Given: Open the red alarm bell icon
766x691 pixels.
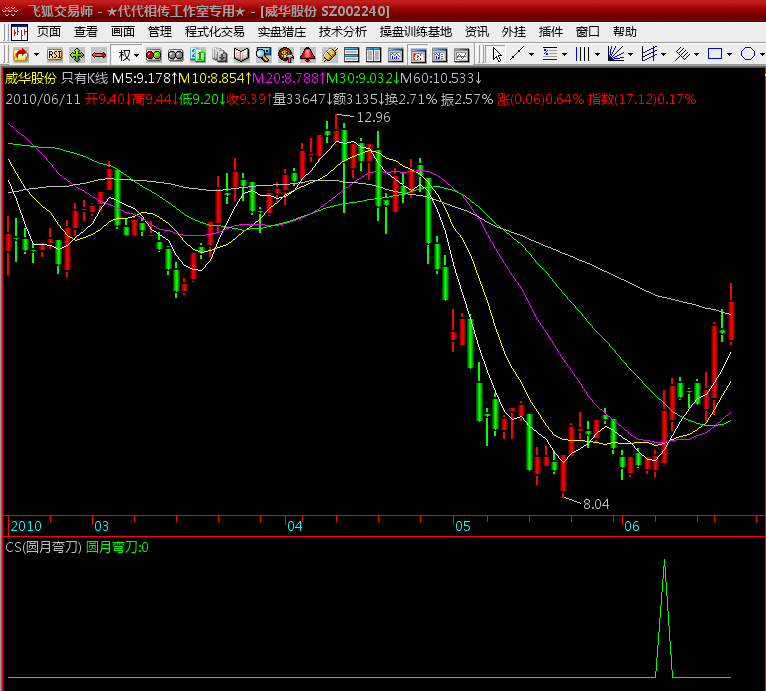Looking at the screenshot, I should (307, 55).
